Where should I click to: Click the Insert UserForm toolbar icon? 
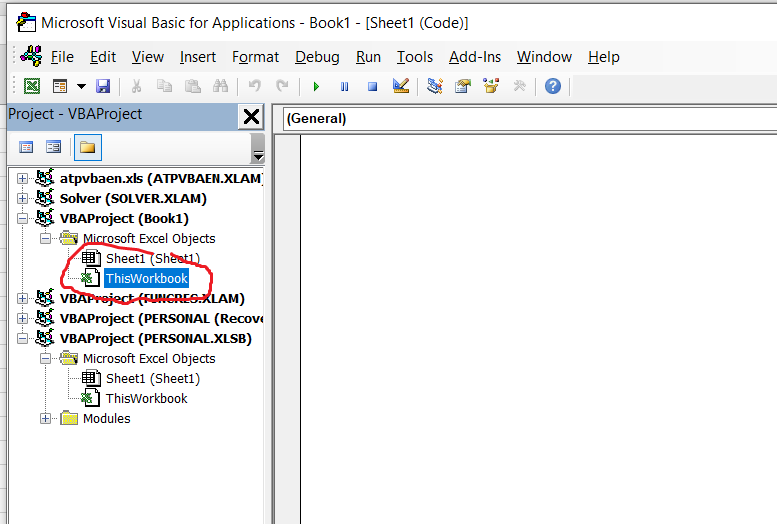[60, 86]
